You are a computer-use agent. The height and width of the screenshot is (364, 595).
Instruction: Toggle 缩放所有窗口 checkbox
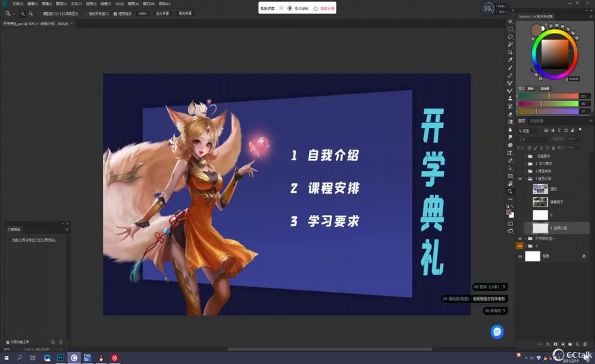86,13
